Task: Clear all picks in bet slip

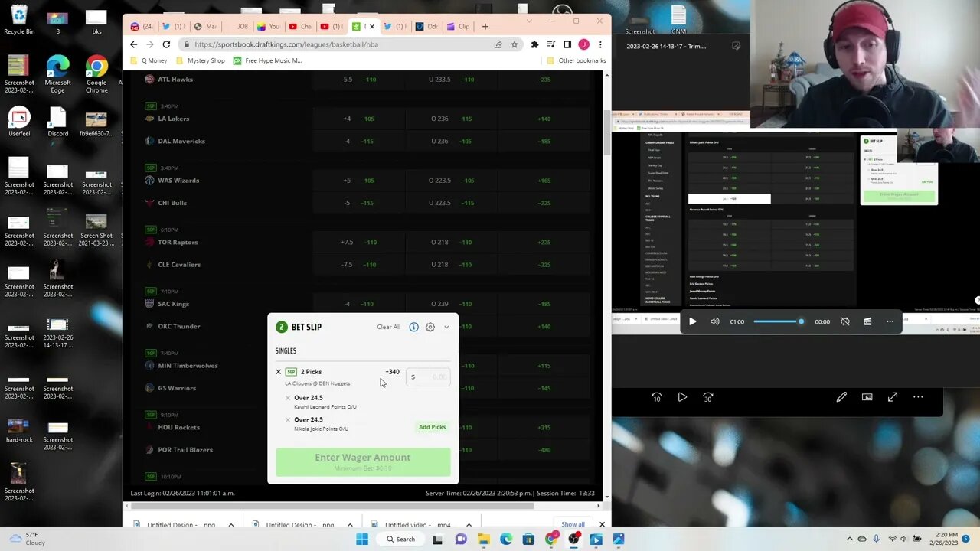Action: 388,327
